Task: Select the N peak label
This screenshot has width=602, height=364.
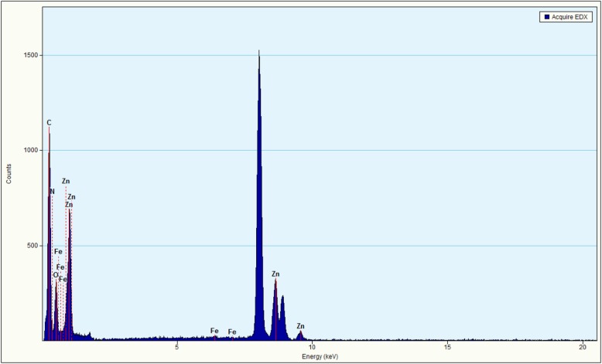Action: 52,192
